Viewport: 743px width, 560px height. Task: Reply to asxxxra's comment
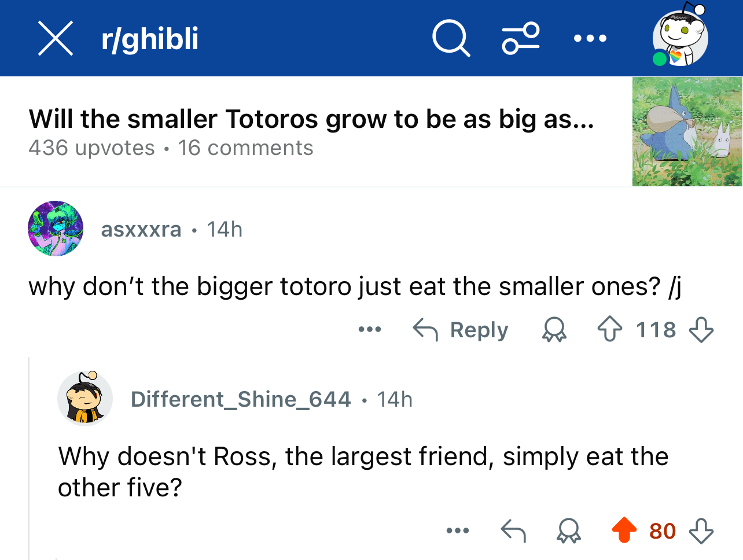(461, 330)
